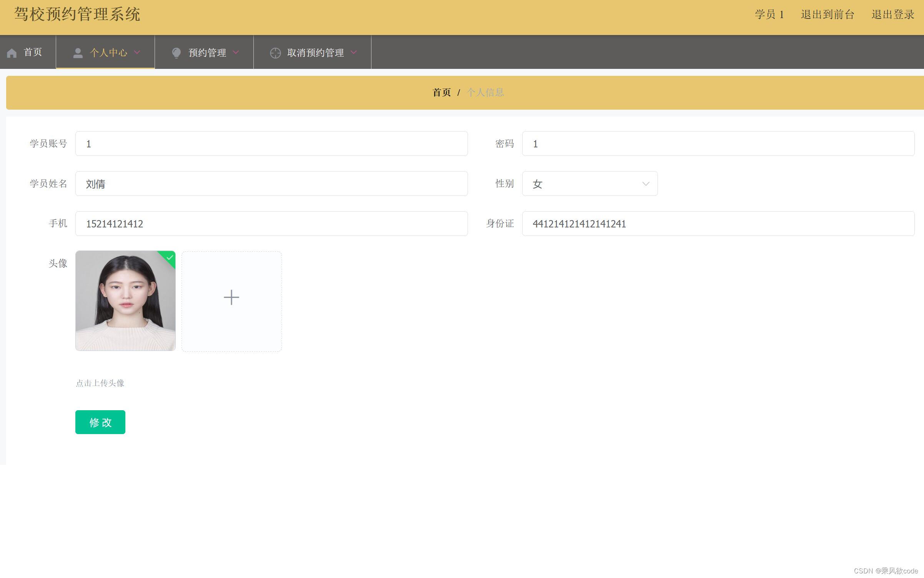Click the home icon beside 首页

pyautogui.click(x=12, y=53)
